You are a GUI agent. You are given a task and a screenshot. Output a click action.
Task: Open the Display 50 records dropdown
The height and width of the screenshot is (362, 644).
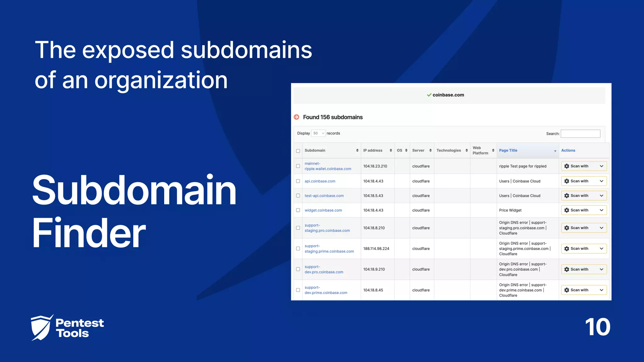point(318,133)
